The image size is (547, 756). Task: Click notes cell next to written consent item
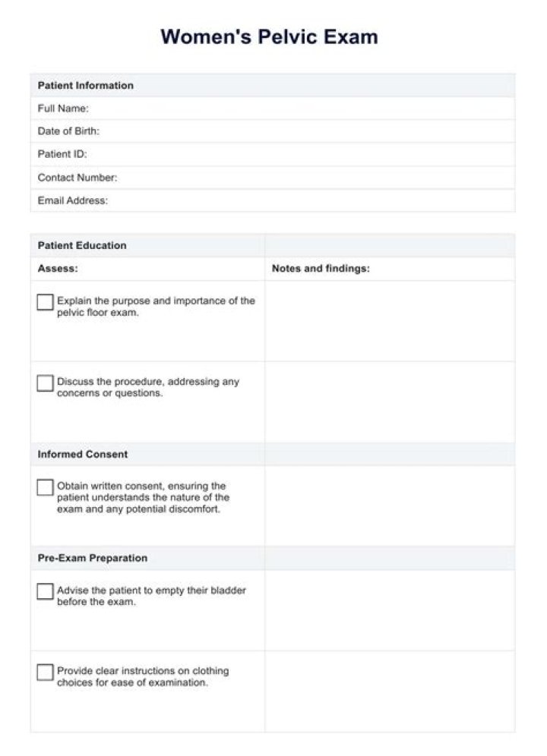[390, 506]
